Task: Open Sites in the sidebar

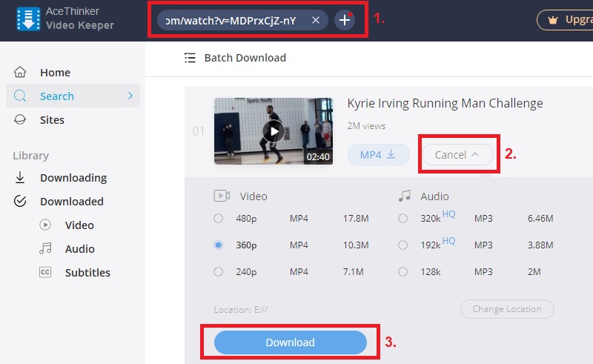Action: click(x=52, y=120)
